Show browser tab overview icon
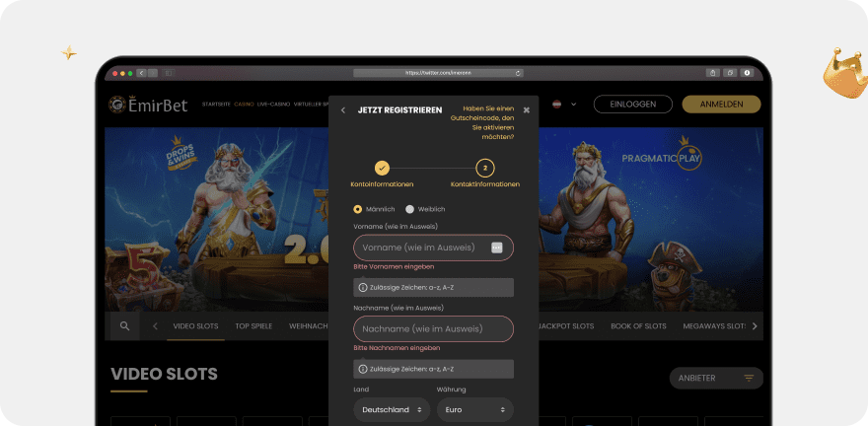Viewport: 868px width, 426px height. pyautogui.click(x=730, y=72)
